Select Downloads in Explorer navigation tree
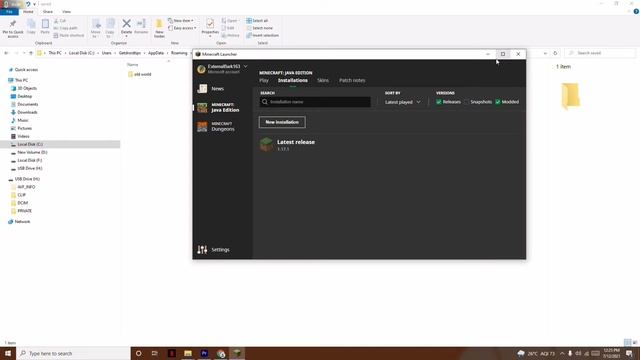This screenshot has width=640, height=360. point(27,112)
